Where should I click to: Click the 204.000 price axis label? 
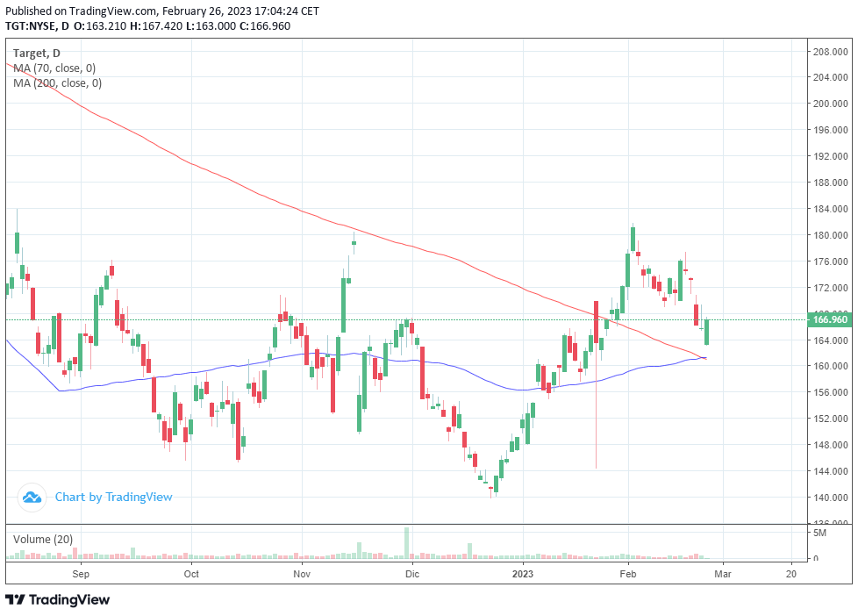point(830,77)
